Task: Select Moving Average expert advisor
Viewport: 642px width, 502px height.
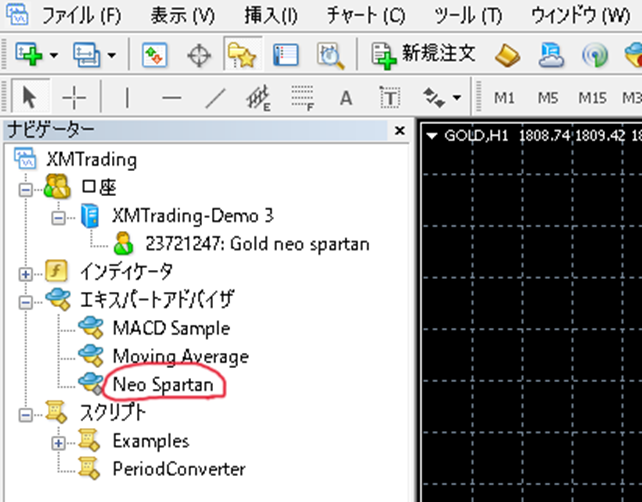Action: tap(181, 356)
